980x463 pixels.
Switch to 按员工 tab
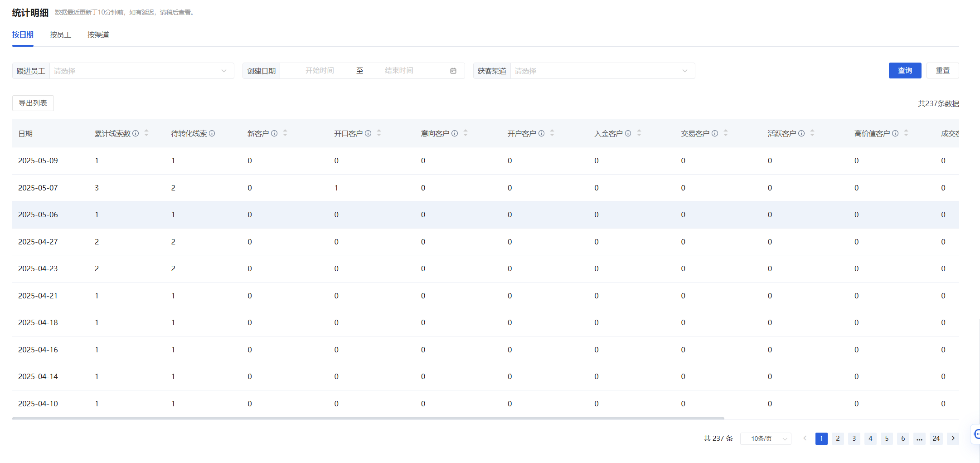[60, 35]
